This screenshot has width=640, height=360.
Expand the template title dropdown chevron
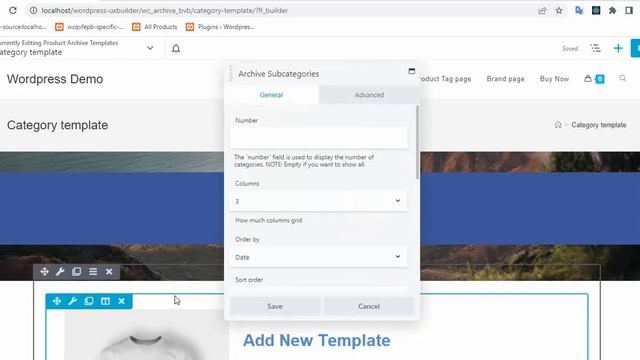pos(150,48)
